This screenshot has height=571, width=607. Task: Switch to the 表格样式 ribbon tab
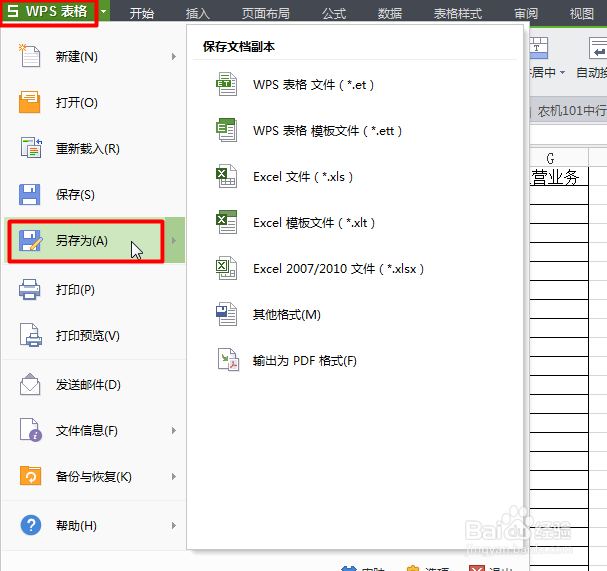[x=458, y=14]
